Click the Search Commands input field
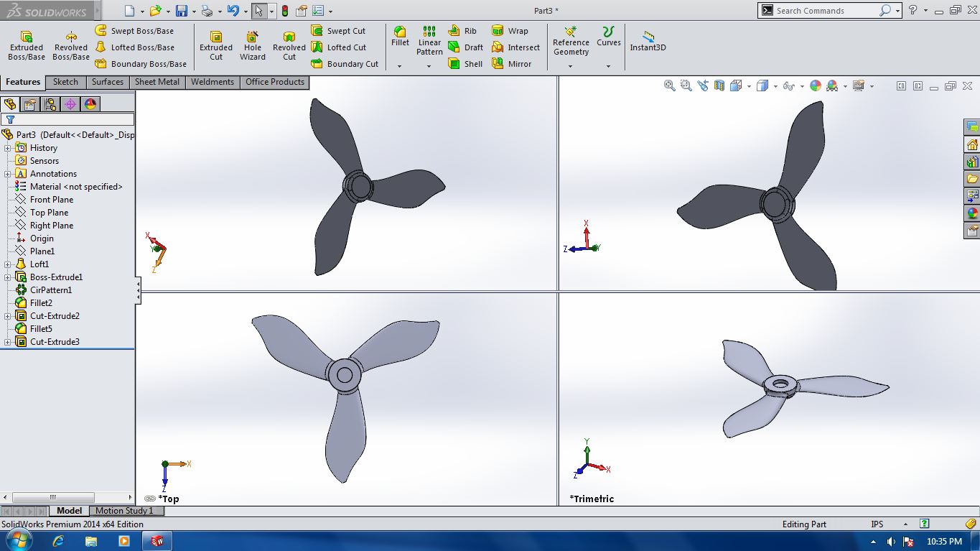 (x=826, y=11)
